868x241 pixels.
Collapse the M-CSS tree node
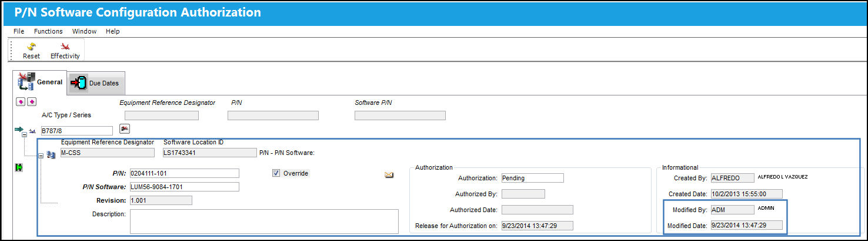(41, 156)
